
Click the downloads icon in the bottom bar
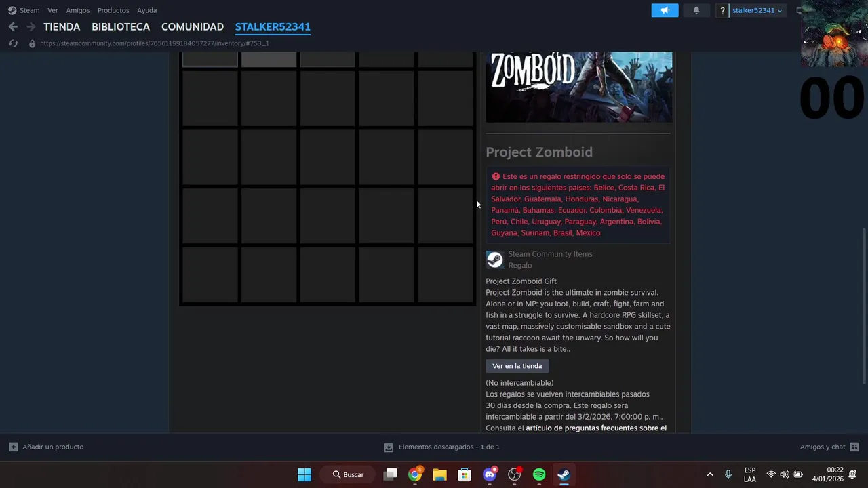[x=389, y=447]
